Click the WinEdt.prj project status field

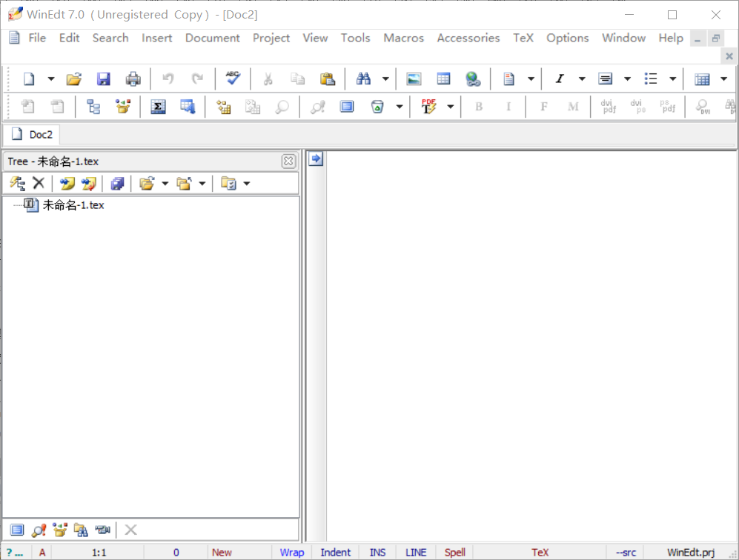(x=691, y=552)
